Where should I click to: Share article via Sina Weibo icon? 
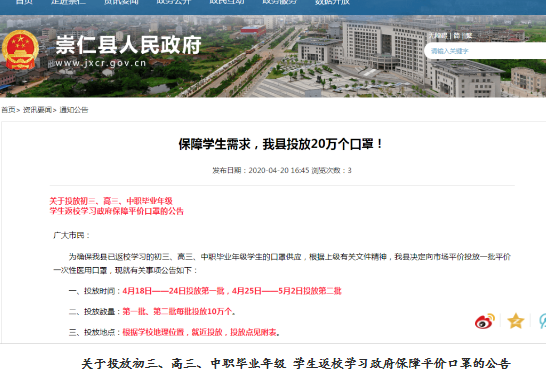click(x=485, y=321)
